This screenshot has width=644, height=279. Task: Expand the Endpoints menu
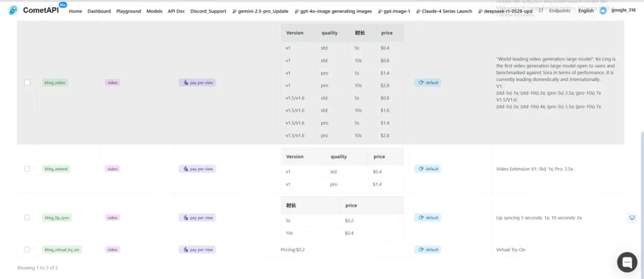[x=559, y=11]
